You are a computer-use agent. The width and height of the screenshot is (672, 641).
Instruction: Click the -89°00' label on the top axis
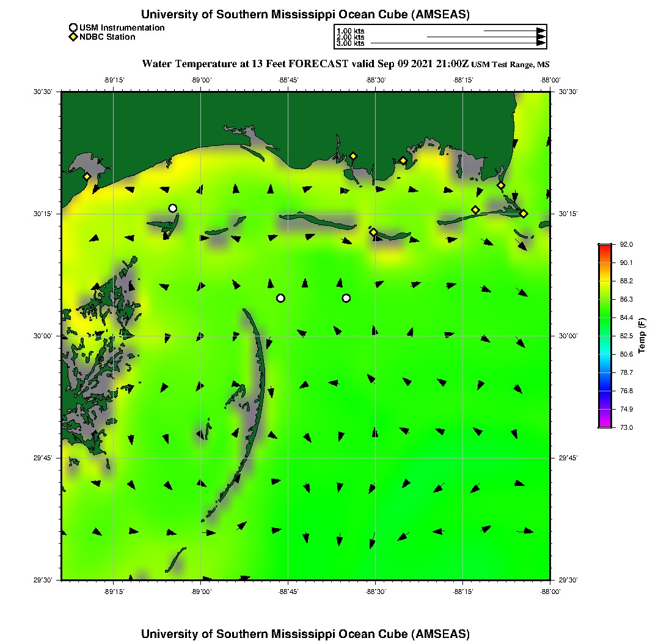[x=202, y=80]
